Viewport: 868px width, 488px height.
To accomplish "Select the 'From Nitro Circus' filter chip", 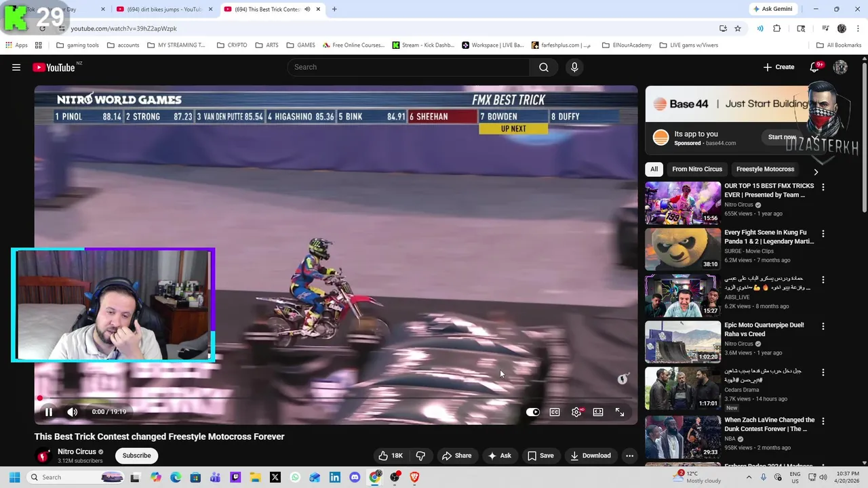I will [x=697, y=169].
